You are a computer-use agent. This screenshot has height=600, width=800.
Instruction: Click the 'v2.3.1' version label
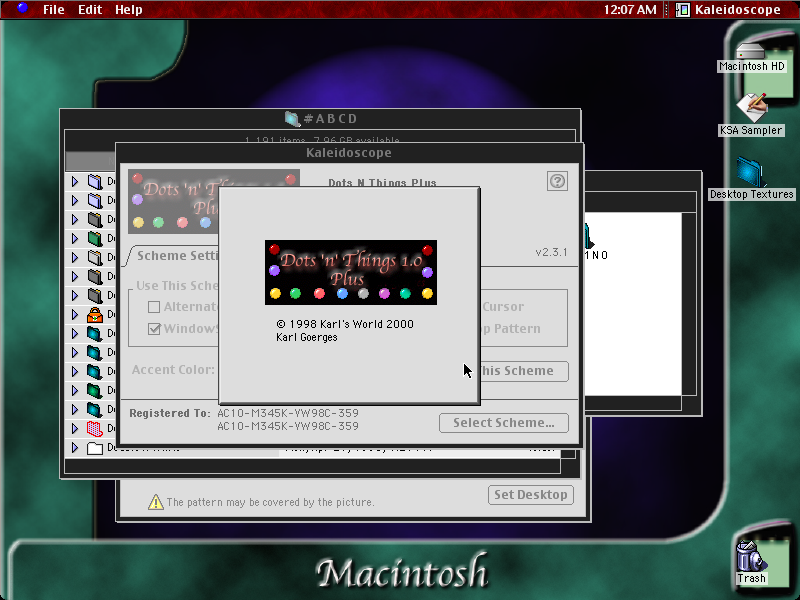(x=551, y=252)
